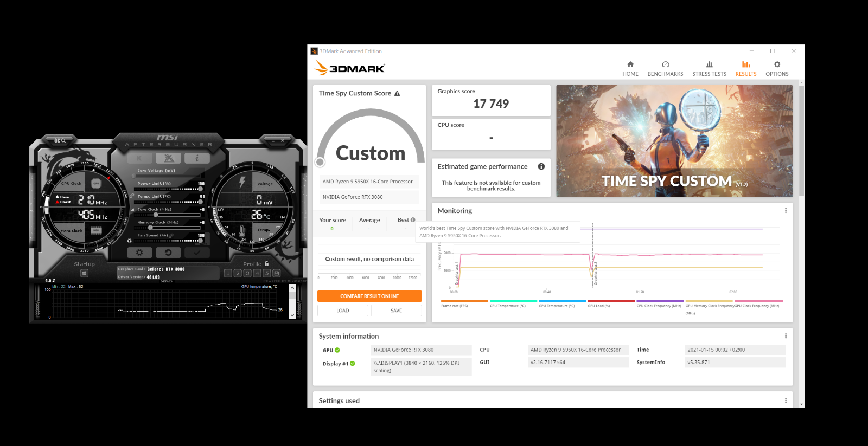Viewport: 868px width, 446px height.
Task: Click info icon next to Best score
Action: 413,220
